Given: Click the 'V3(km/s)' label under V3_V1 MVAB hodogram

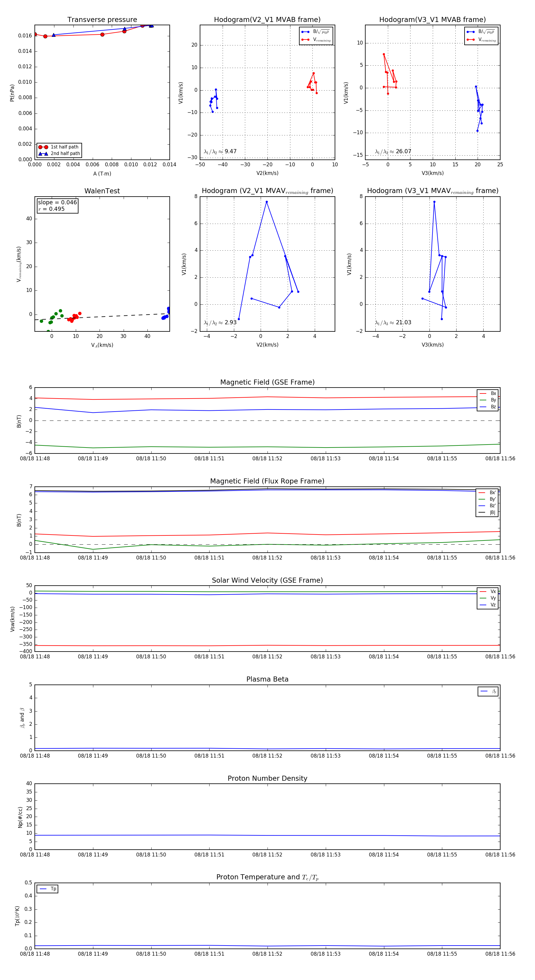Looking at the screenshot, I should click(432, 173).
